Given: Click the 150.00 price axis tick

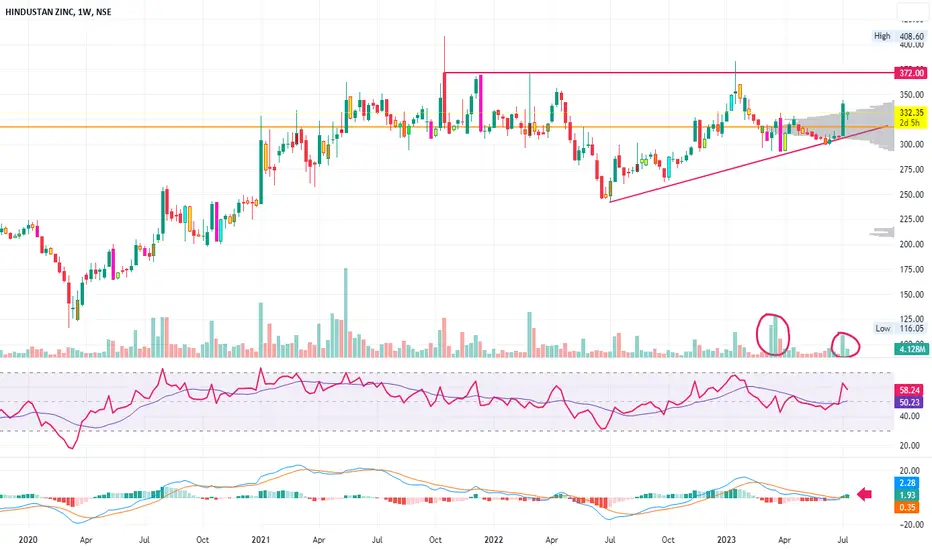Looking at the screenshot, I should click(x=911, y=294).
